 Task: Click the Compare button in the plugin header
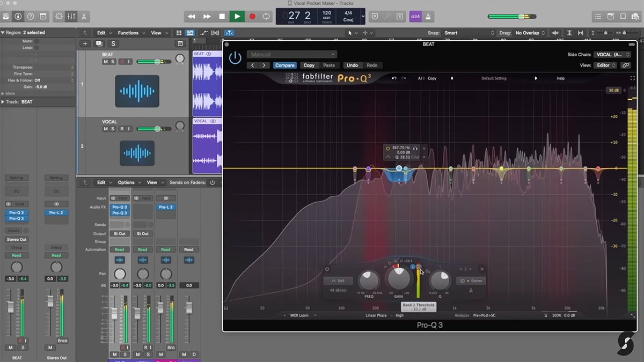[x=284, y=65]
